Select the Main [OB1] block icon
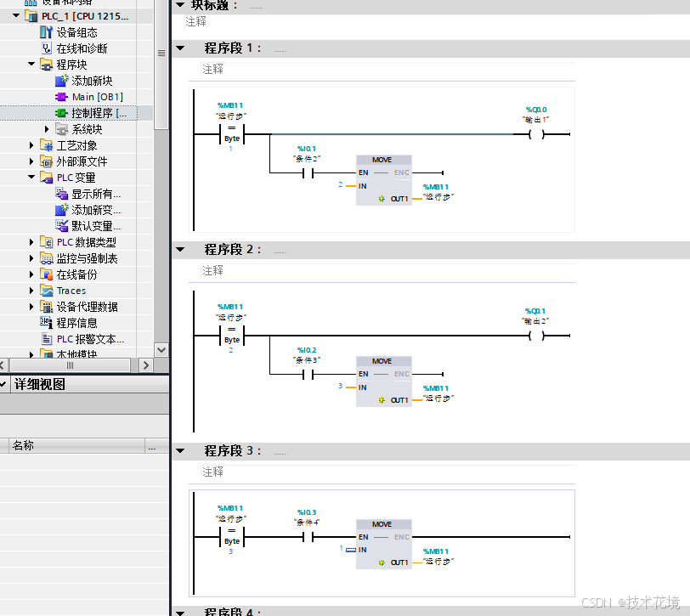The width and height of the screenshot is (690, 616). [x=61, y=97]
